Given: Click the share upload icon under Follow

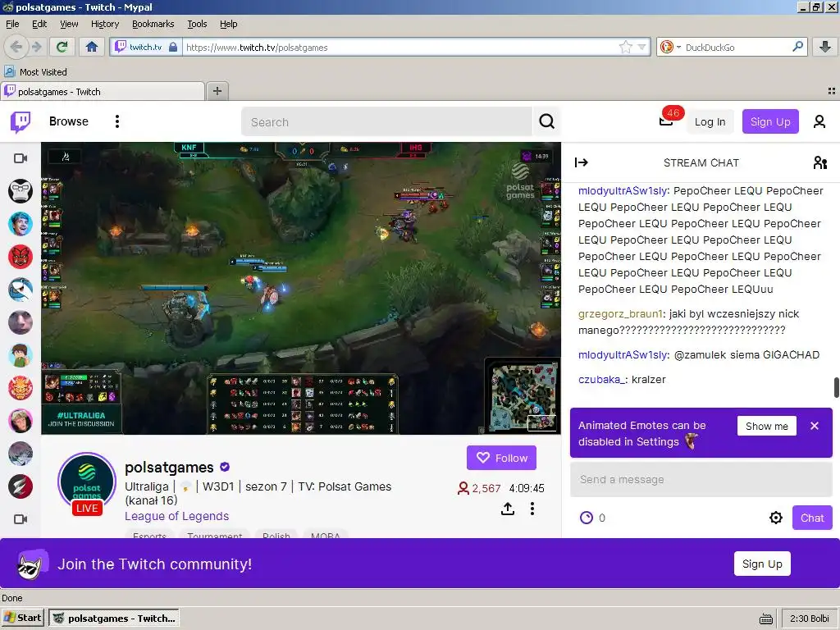Looking at the screenshot, I should pyautogui.click(x=507, y=509).
